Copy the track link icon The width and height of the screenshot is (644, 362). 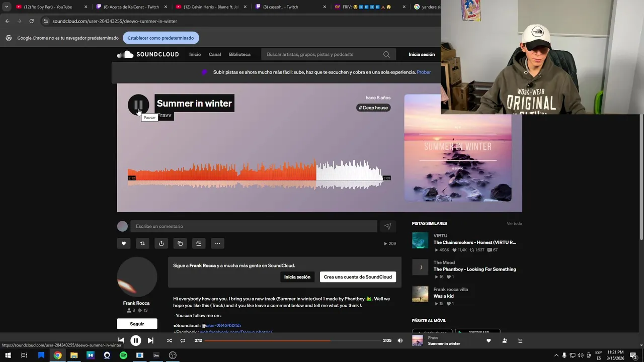[x=180, y=243]
